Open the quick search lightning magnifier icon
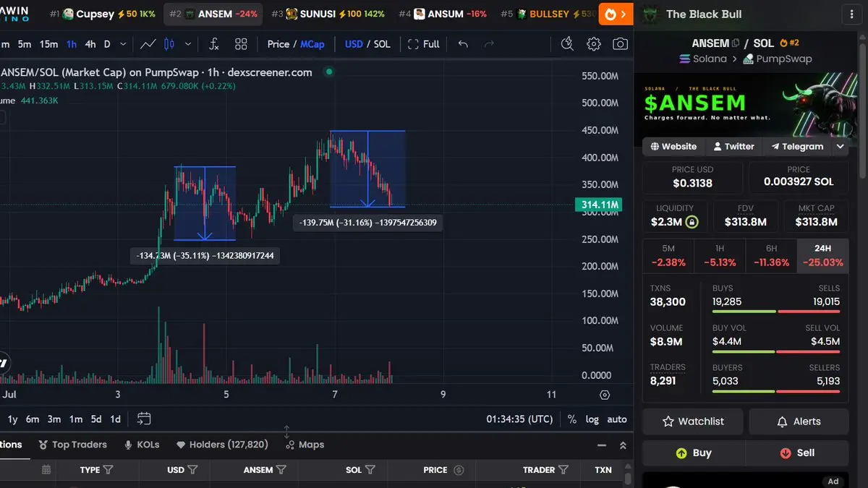The image size is (868, 488). point(567,44)
